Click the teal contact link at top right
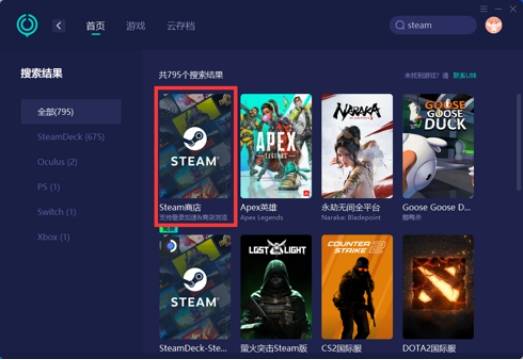Image resolution: width=523 pixels, height=360 pixels. click(x=464, y=75)
